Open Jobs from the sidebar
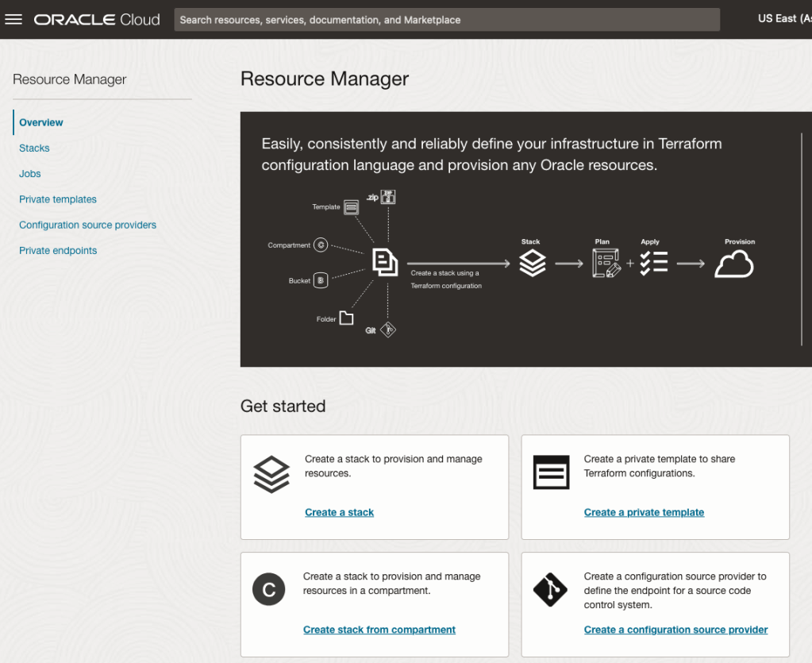Image resolution: width=812 pixels, height=663 pixels. click(30, 174)
